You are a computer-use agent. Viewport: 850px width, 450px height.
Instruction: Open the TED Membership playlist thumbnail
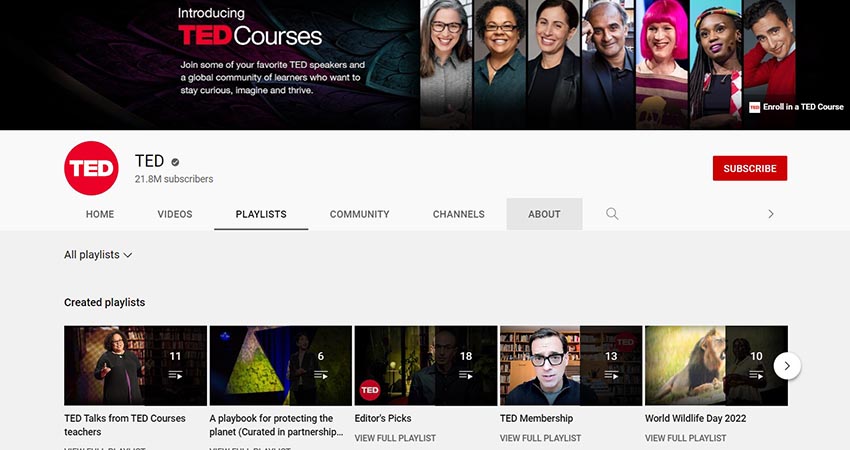[571, 365]
